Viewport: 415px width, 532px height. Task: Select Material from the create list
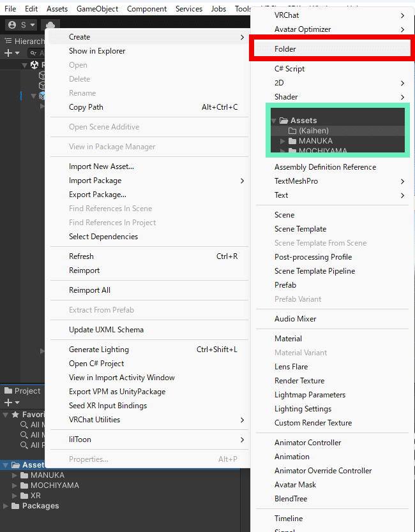(288, 339)
